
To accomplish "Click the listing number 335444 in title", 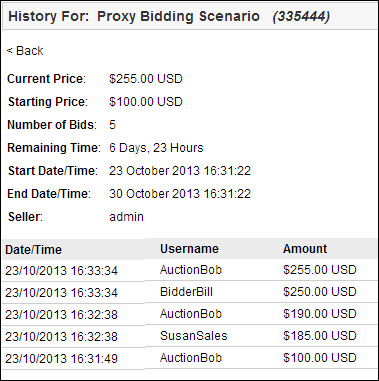I will (x=301, y=17).
